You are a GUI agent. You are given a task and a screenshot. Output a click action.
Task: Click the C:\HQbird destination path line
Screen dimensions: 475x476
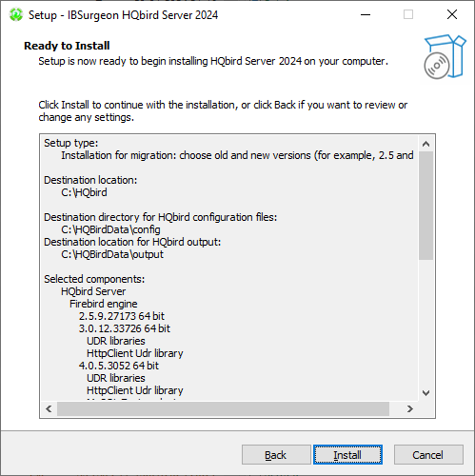[x=84, y=192]
